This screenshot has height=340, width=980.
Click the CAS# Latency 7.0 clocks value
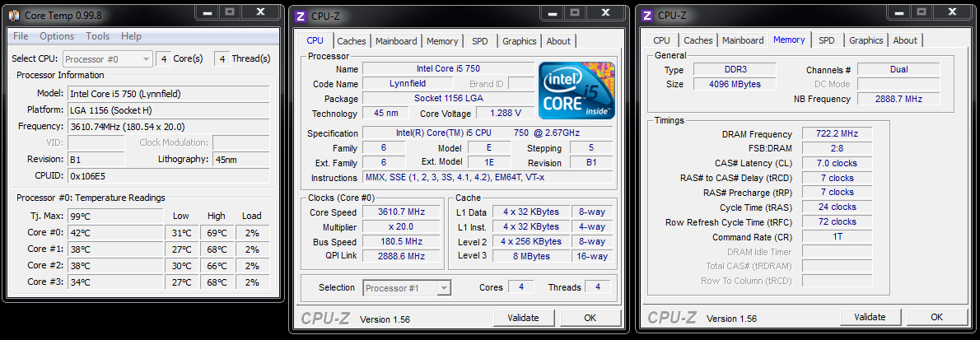837,163
